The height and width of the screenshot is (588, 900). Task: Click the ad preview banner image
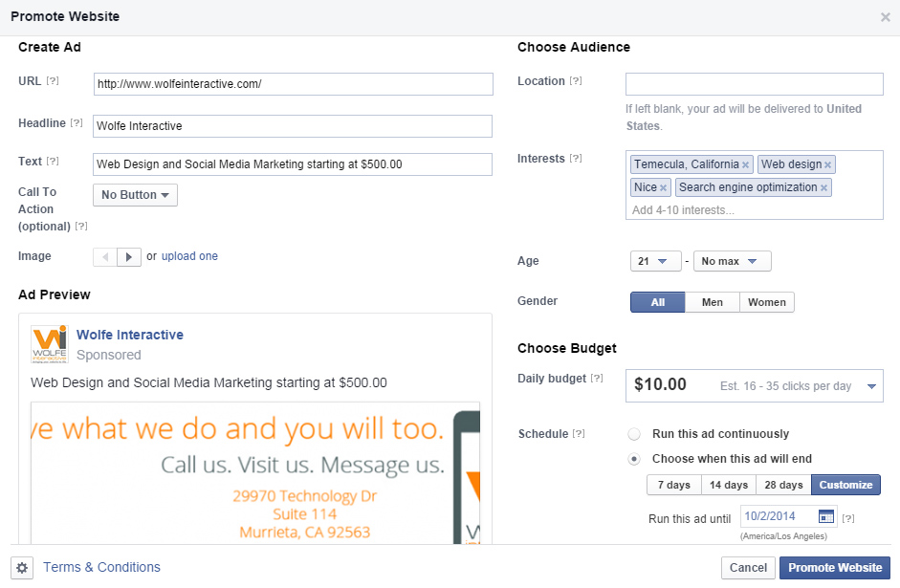coord(255,473)
